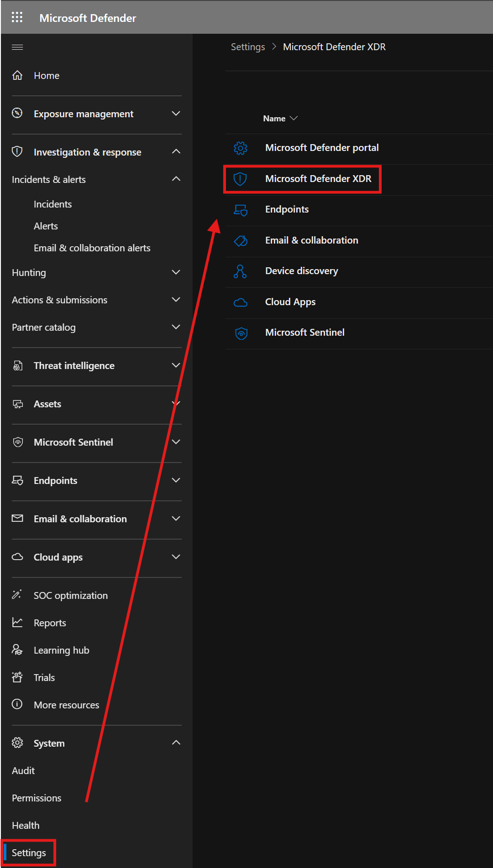The image size is (493, 868).
Task: Open Endpoints settings entry
Action: coord(287,209)
